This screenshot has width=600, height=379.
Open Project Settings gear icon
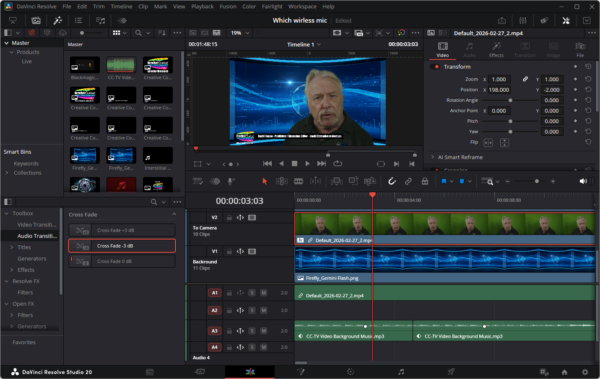coord(585,372)
